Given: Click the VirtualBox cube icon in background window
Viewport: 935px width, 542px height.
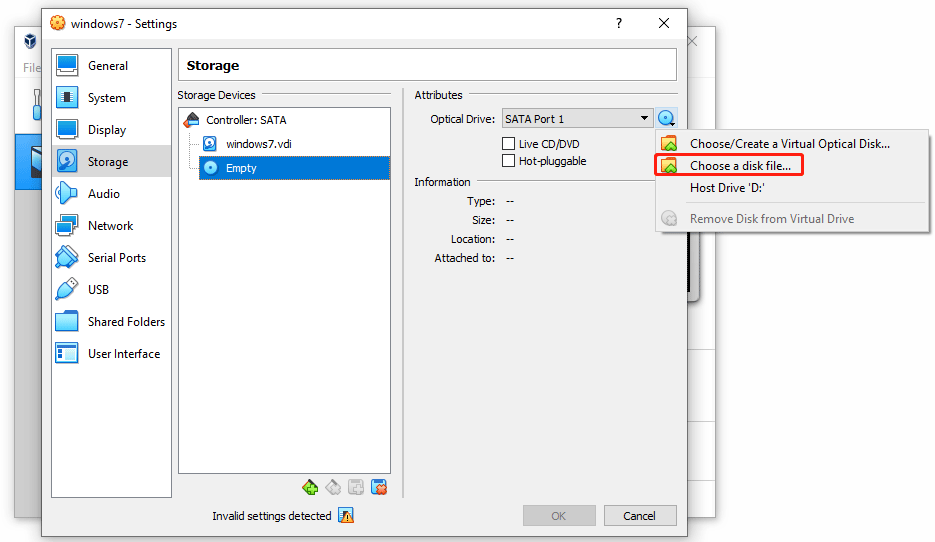Looking at the screenshot, I should pos(30,41).
